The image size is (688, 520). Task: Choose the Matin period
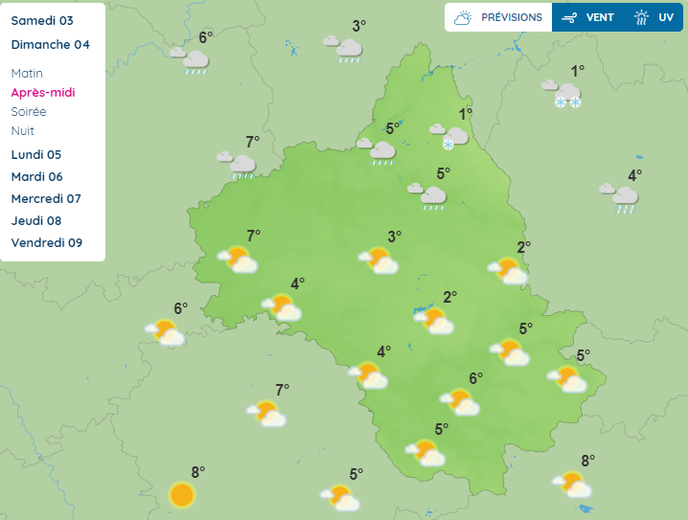[x=27, y=73]
